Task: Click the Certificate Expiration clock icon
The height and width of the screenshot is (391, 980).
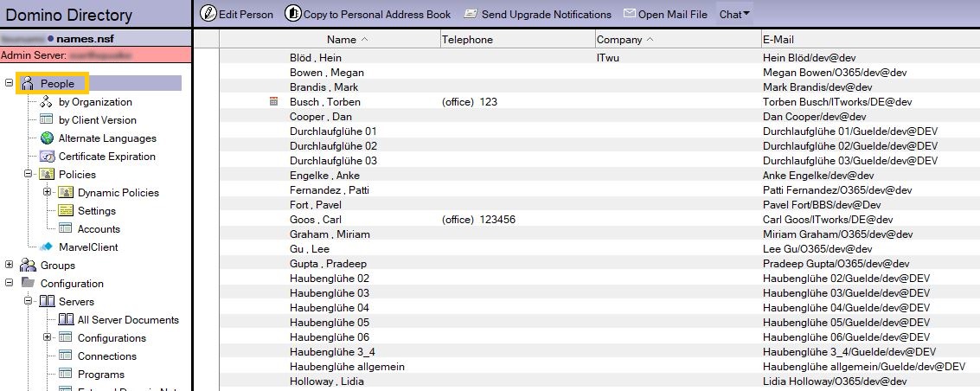Action: pyautogui.click(x=47, y=157)
